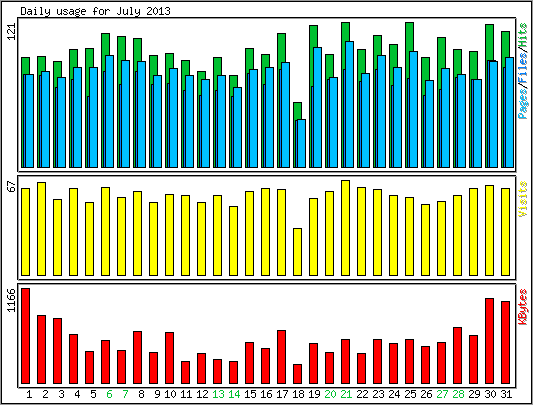Select the green Hits bar top for day 6
This screenshot has height=405, width=533.
(x=105, y=44)
